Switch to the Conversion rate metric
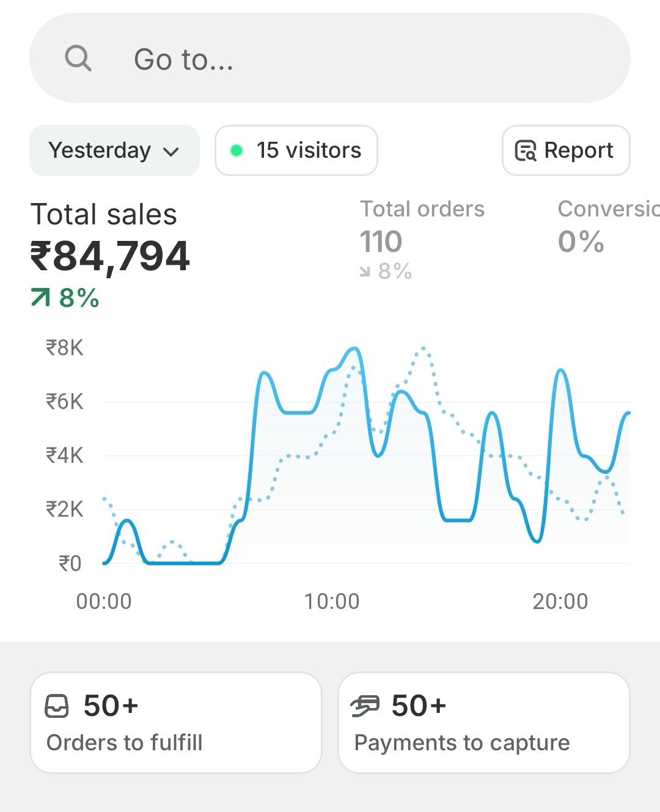This screenshot has width=660, height=812. 607,209
